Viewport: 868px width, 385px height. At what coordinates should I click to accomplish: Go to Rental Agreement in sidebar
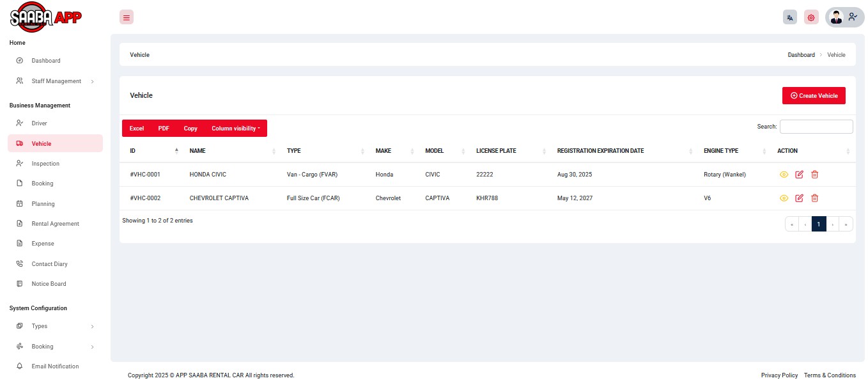(55, 224)
